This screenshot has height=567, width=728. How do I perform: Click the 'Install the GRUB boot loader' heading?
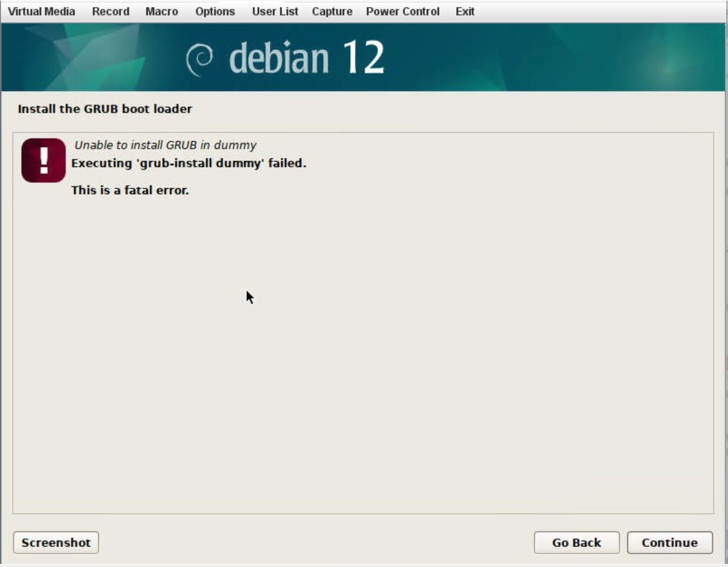105,109
